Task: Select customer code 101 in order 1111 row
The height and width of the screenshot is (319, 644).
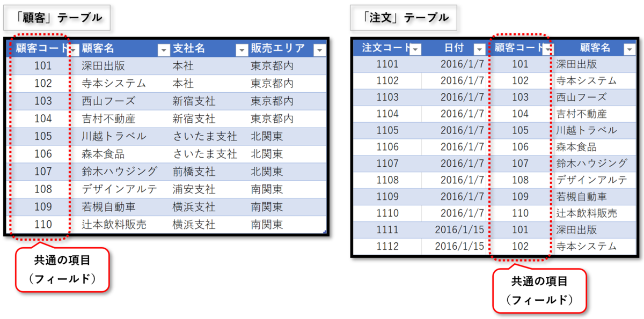Action: pos(520,230)
